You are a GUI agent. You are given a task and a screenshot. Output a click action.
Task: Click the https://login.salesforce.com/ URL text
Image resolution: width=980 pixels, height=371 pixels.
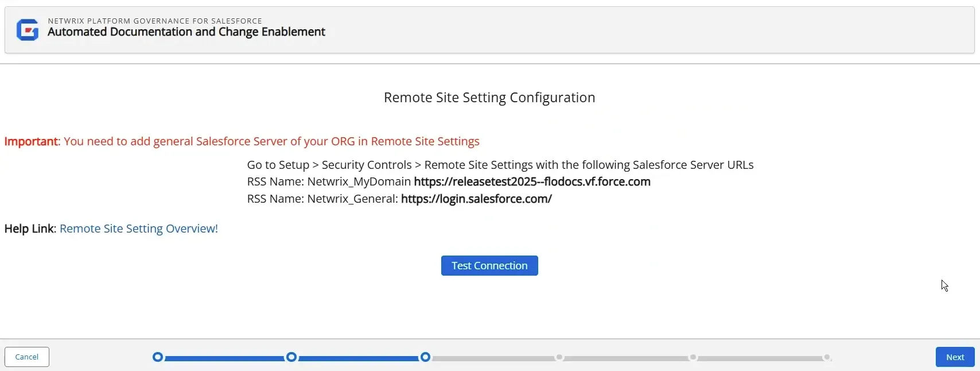click(476, 199)
